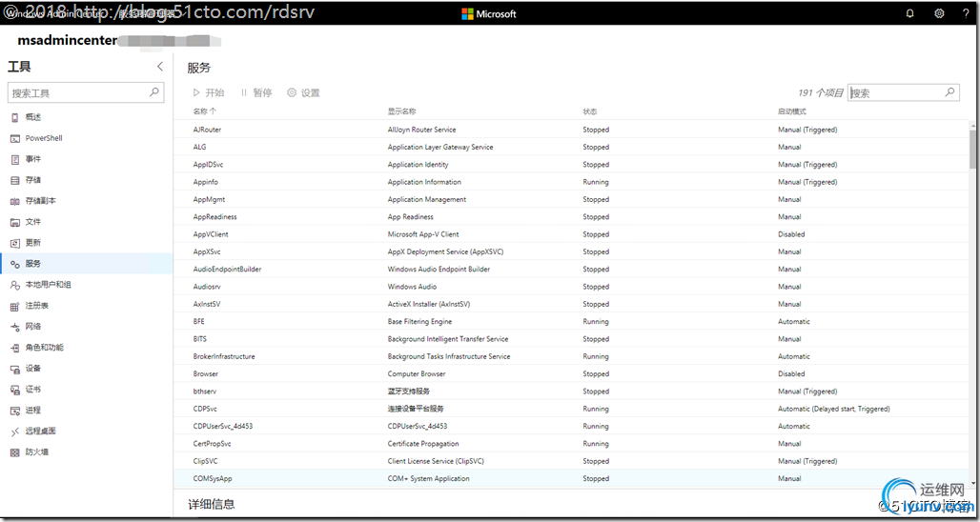Sort by the 名称 column header
Image resolution: width=980 pixels, height=522 pixels.
205,111
